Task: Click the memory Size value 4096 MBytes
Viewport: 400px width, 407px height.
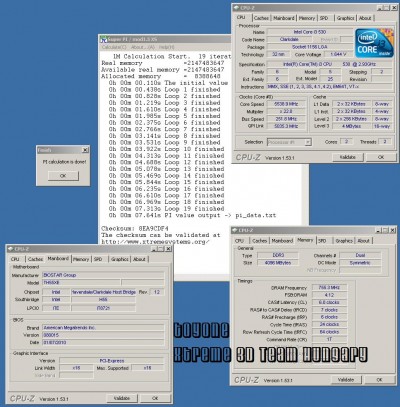Action: coord(278,263)
